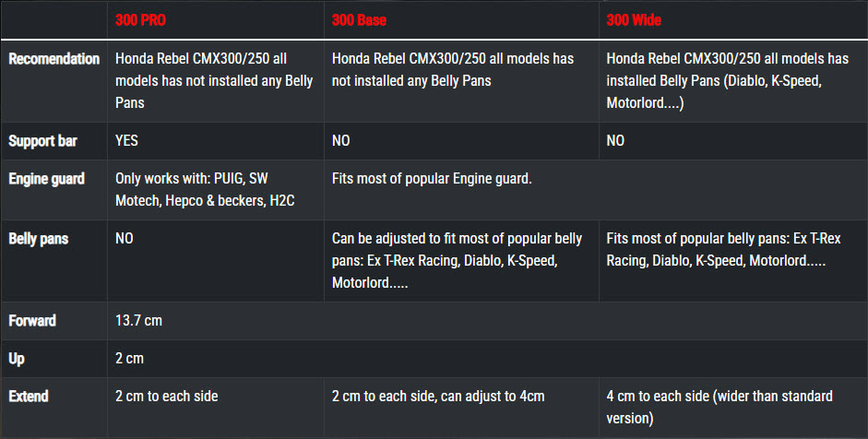
Task: Click the 2 cm up value
Action: 129,358
